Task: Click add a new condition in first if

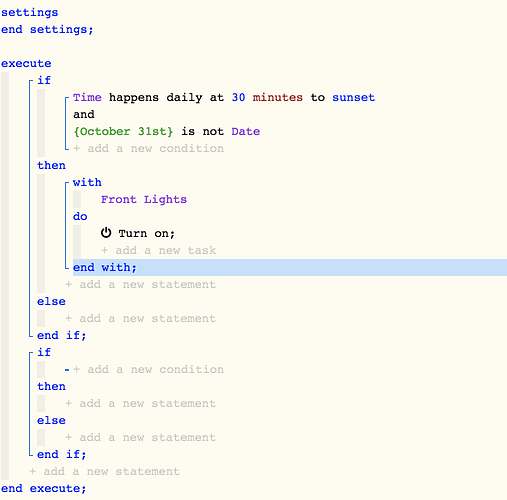Action: (149, 148)
